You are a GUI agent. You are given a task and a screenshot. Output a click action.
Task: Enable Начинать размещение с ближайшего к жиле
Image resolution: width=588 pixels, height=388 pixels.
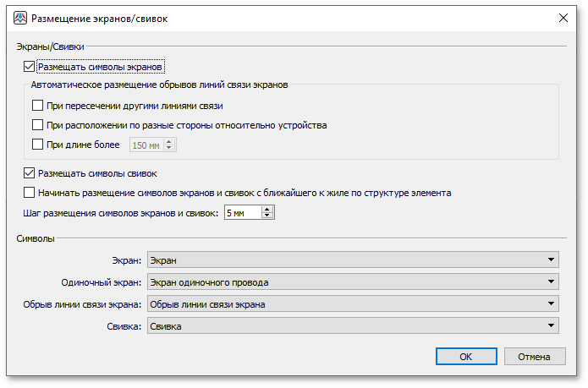[30, 193]
